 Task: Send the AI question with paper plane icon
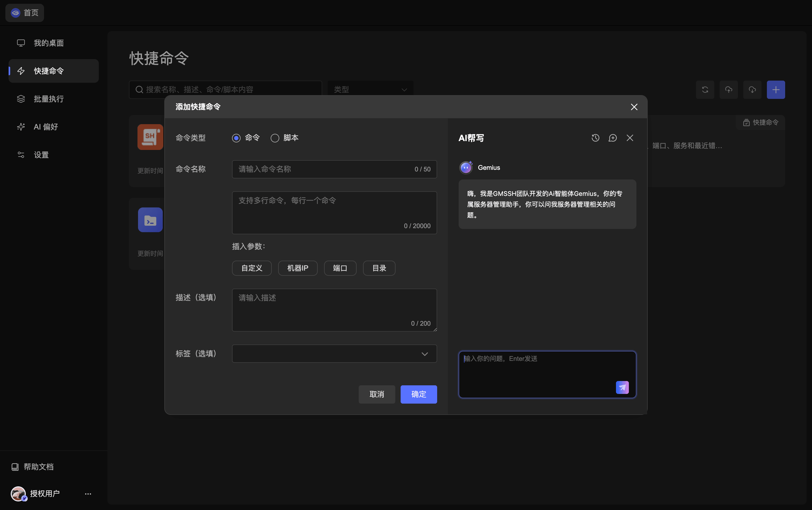(x=622, y=387)
